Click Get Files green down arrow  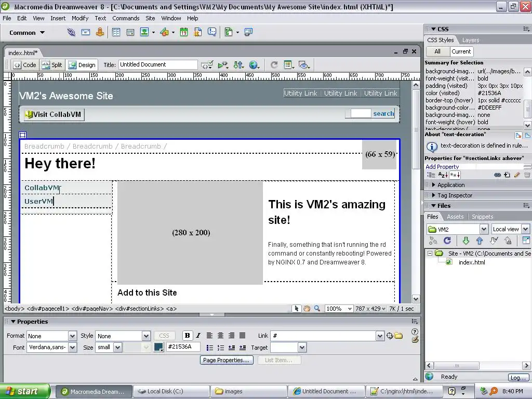tap(466, 241)
